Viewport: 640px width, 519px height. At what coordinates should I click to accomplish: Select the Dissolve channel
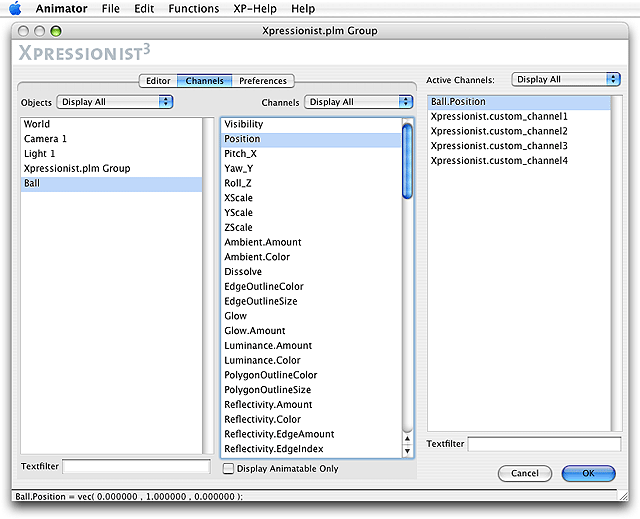311,272
